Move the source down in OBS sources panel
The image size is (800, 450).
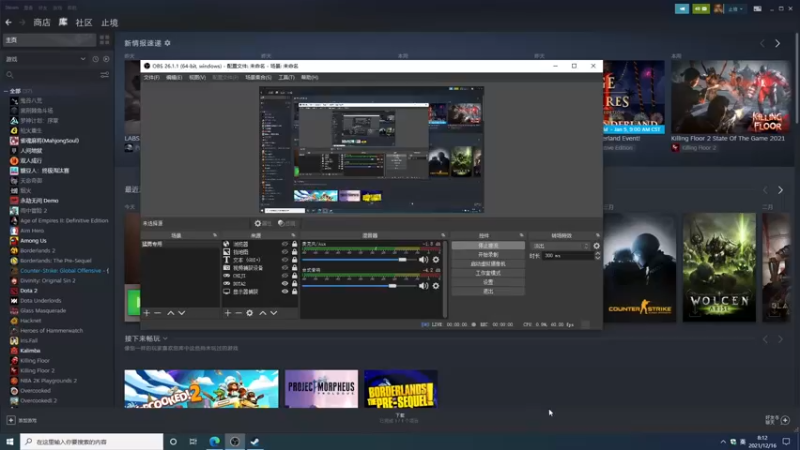coord(274,313)
